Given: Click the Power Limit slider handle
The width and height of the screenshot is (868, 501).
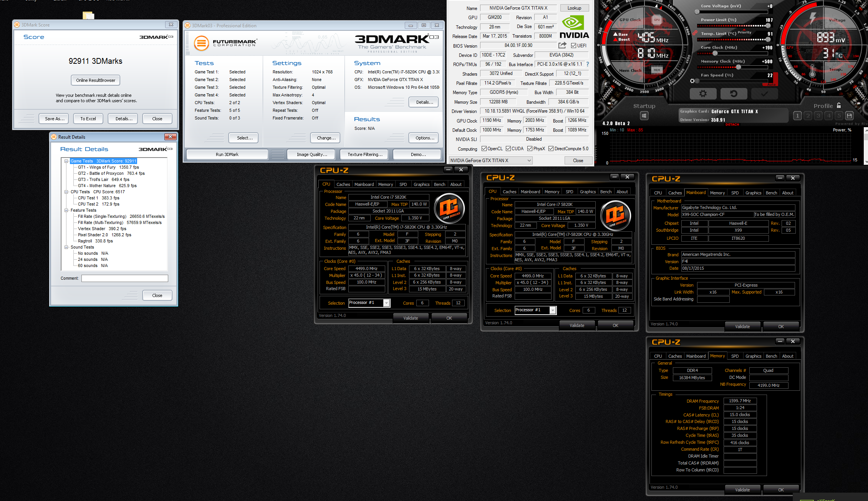Looking at the screenshot, I should (768, 26).
